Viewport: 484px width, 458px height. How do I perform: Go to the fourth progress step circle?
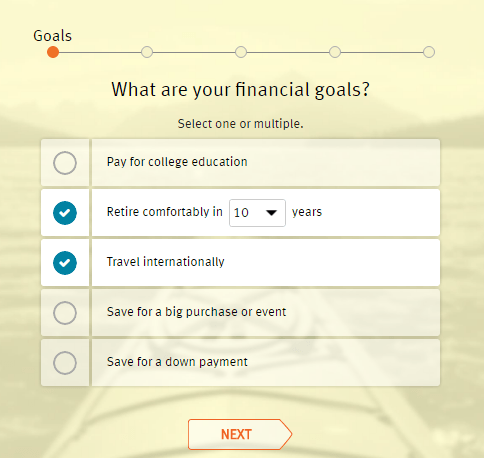(335, 52)
